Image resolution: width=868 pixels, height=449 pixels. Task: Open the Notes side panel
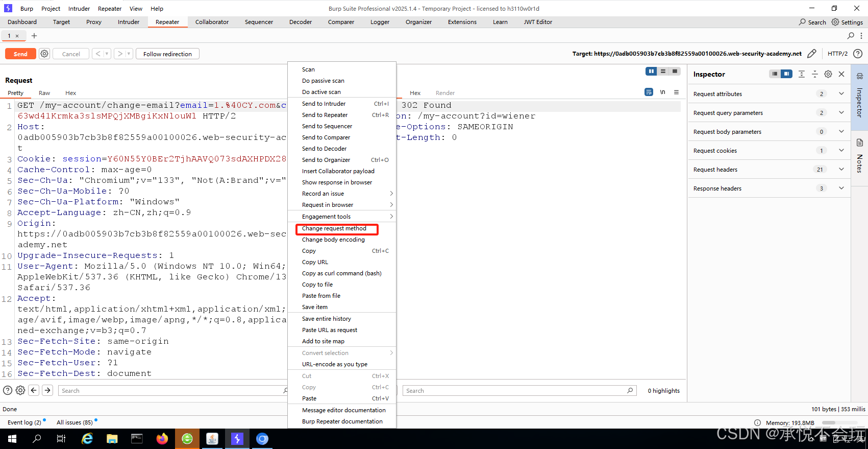[860, 156]
